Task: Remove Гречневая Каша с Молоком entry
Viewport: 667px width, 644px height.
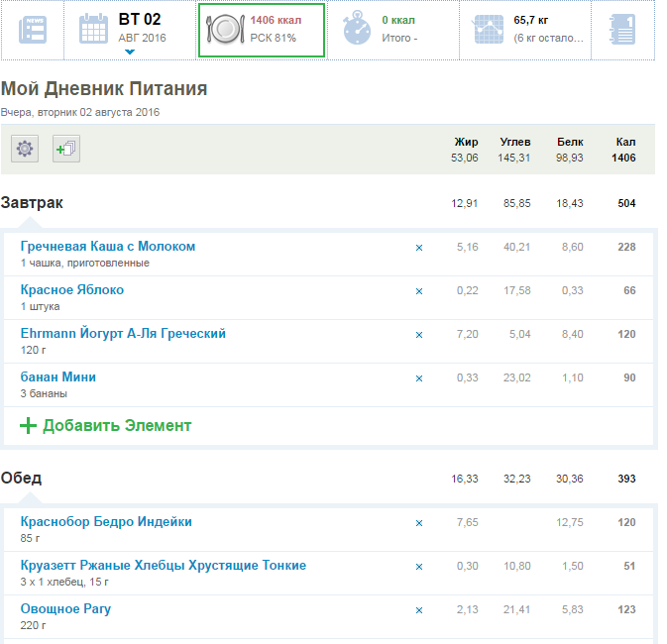Action: click(418, 248)
